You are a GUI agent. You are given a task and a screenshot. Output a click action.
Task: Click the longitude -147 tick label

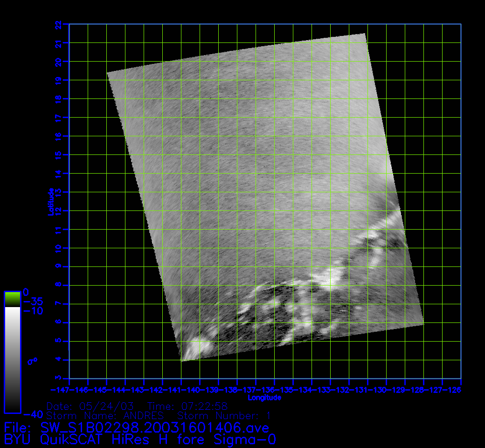(x=60, y=390)
